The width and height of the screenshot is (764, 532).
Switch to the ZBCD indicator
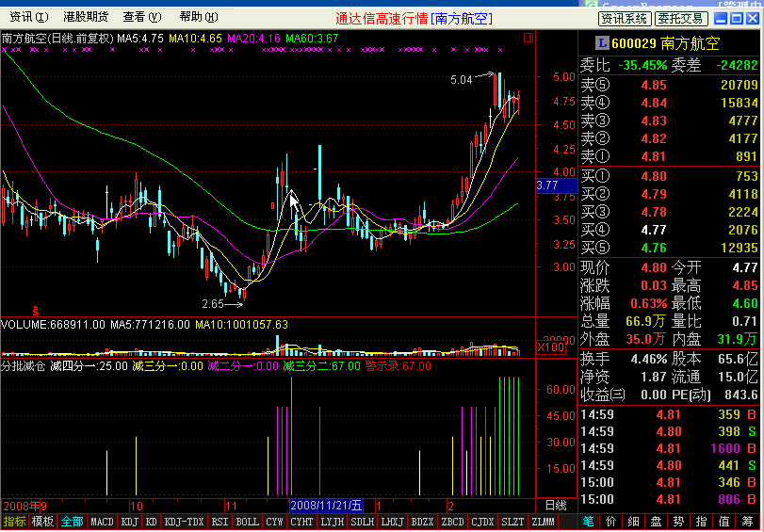click(452, 522)
